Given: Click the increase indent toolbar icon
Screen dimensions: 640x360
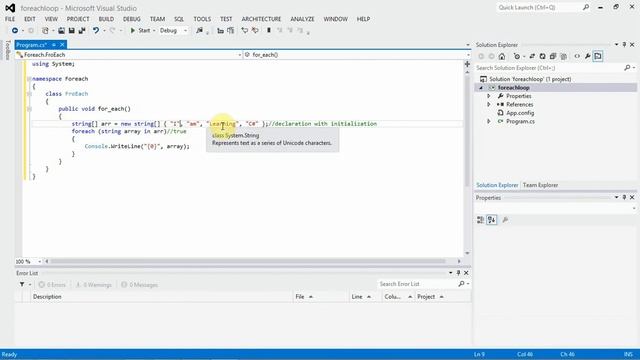Looking at the screenshot, I should 231,31.
